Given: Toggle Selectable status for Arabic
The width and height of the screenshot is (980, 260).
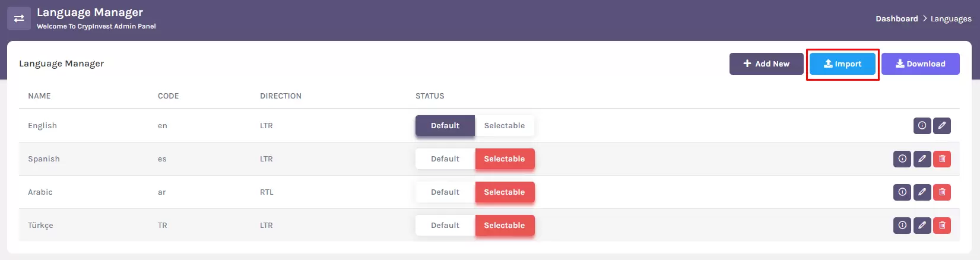Looking at the screenshot, I should point(505,192).
